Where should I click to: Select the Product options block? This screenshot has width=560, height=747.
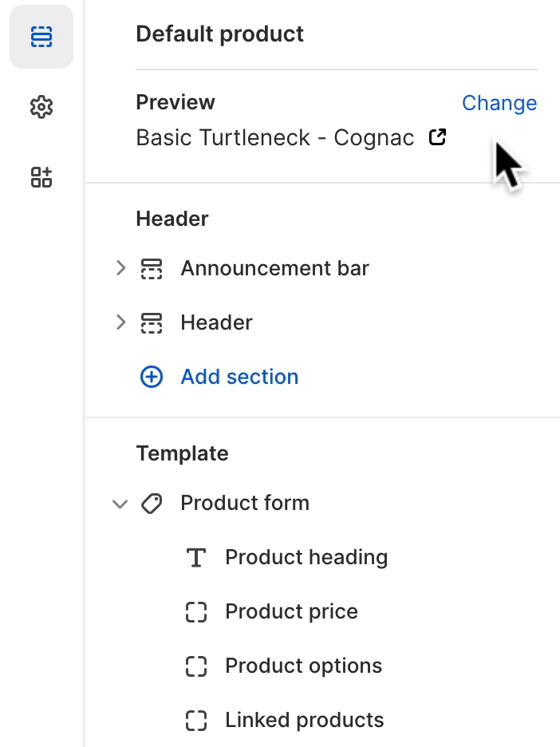pos(303,666)
